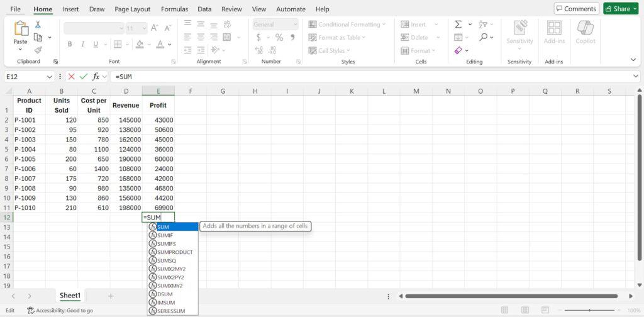The width and height of the screenshot is (644, 317).
Task: Click the AutoSum sigma icon
Action: pyautogui.click(x=458, y=25)
